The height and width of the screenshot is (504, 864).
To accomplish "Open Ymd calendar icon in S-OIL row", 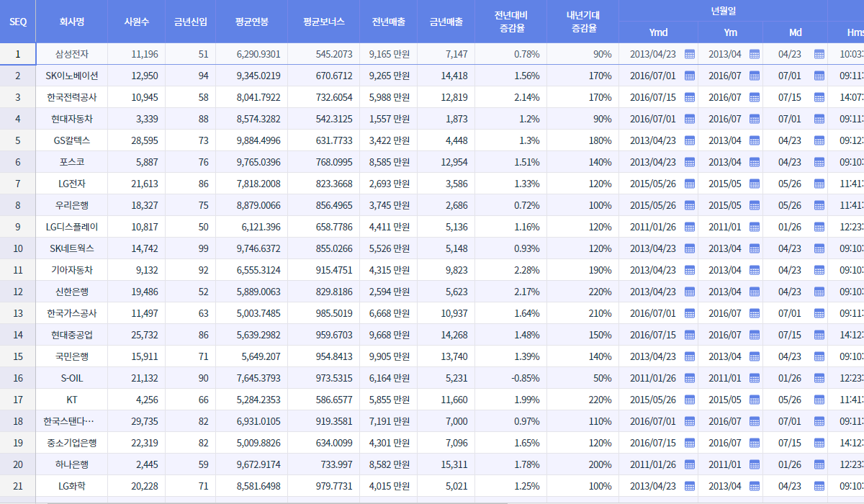I will (x=689, y=378).
